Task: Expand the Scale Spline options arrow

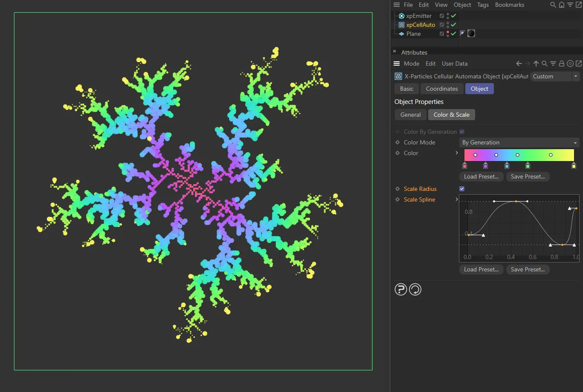Action: pyautogui.click(x=457, y=199)
